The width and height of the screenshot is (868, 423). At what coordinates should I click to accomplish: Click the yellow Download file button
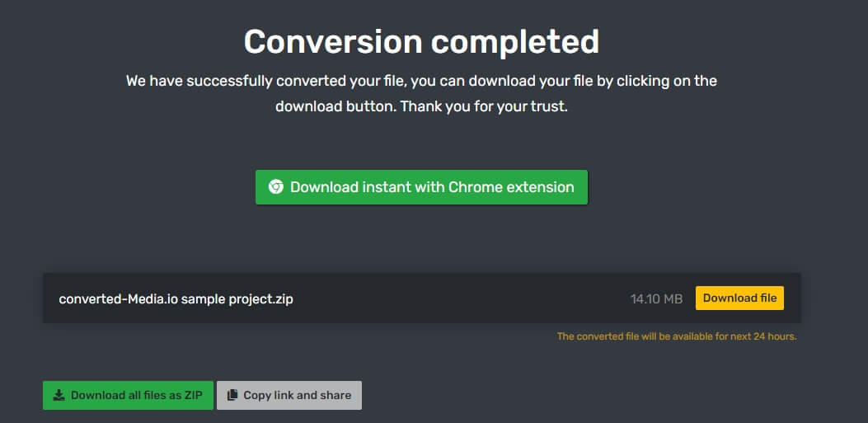click(739, 298)
